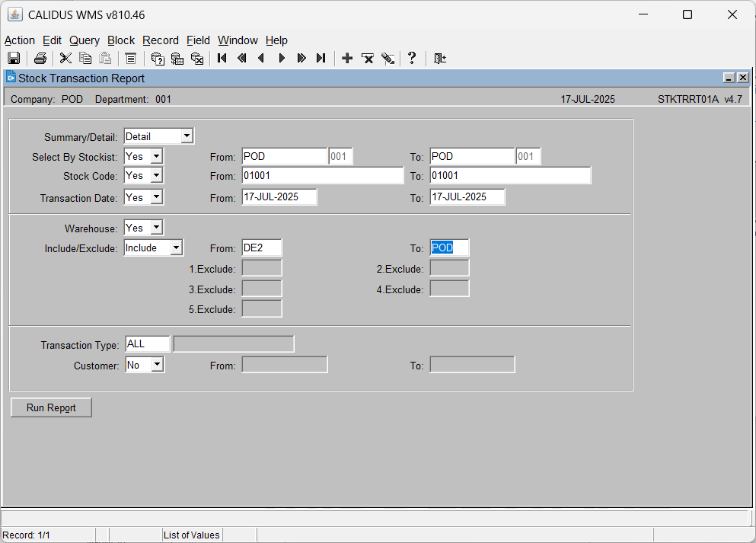Image resolution: width=756 pixels, height=543 pixels.
Task: Open the Query menu
Action: pyautogui.click(x=85, y=40)
